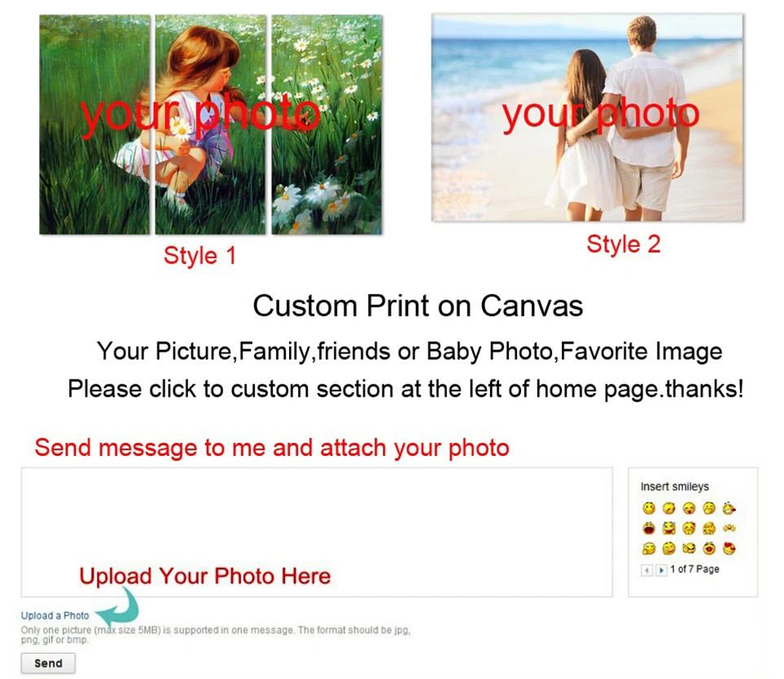Viewport: 784px width, 679px height.
Task: Click the Style 2 label
Action: 624,244
